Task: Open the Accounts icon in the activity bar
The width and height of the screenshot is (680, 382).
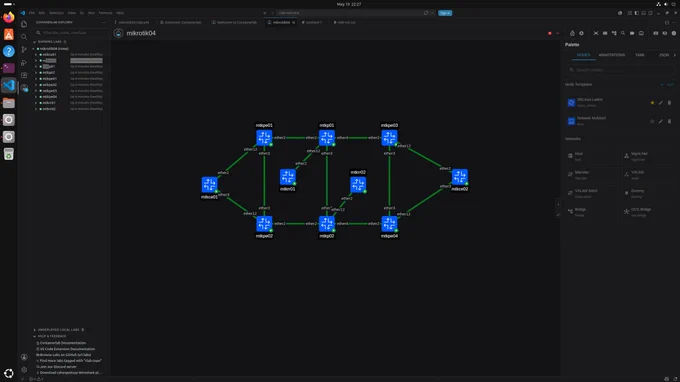Action: (x=24, y=357)
